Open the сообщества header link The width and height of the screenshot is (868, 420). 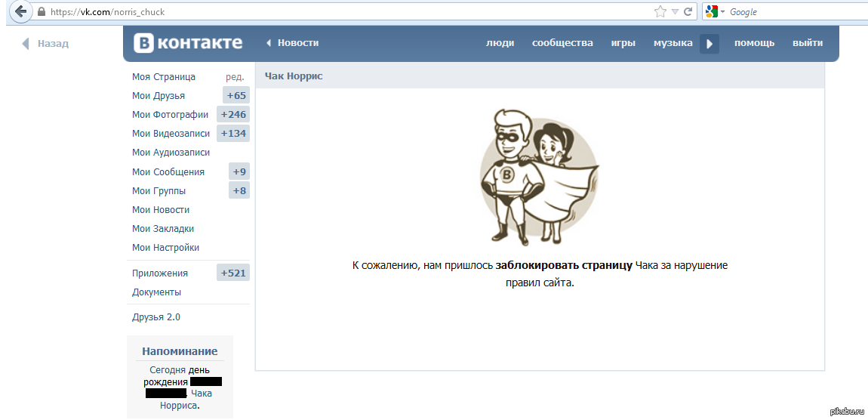pyautogui.click(x=562, y=43)
